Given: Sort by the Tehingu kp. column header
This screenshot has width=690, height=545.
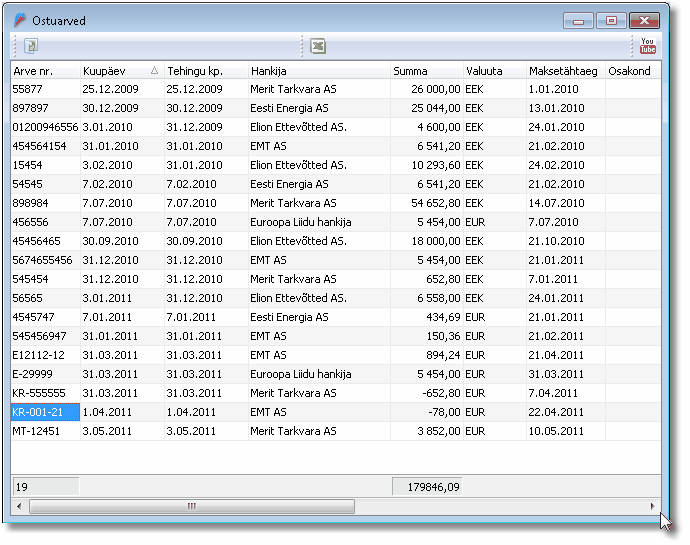Looking at the screenshot, I should 206,71.
